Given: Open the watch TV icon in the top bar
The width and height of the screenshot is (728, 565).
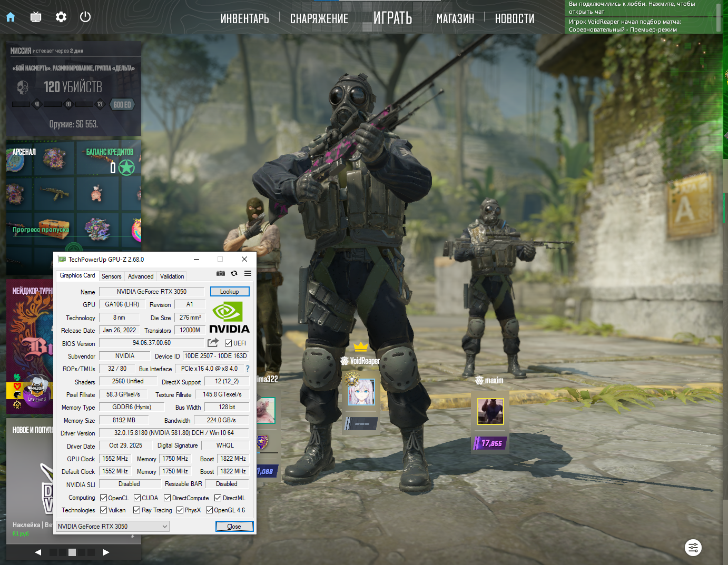Looking at the screenshot, I should click(x=36, y=17).
